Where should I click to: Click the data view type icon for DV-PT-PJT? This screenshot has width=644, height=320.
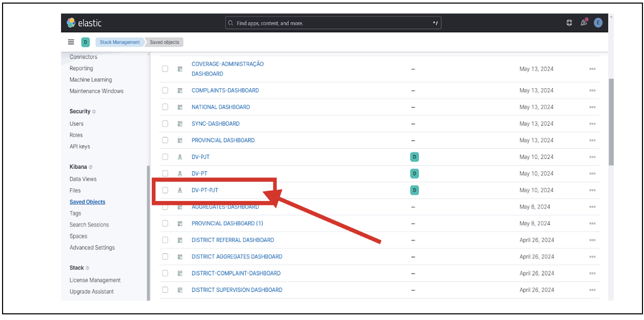180,190
